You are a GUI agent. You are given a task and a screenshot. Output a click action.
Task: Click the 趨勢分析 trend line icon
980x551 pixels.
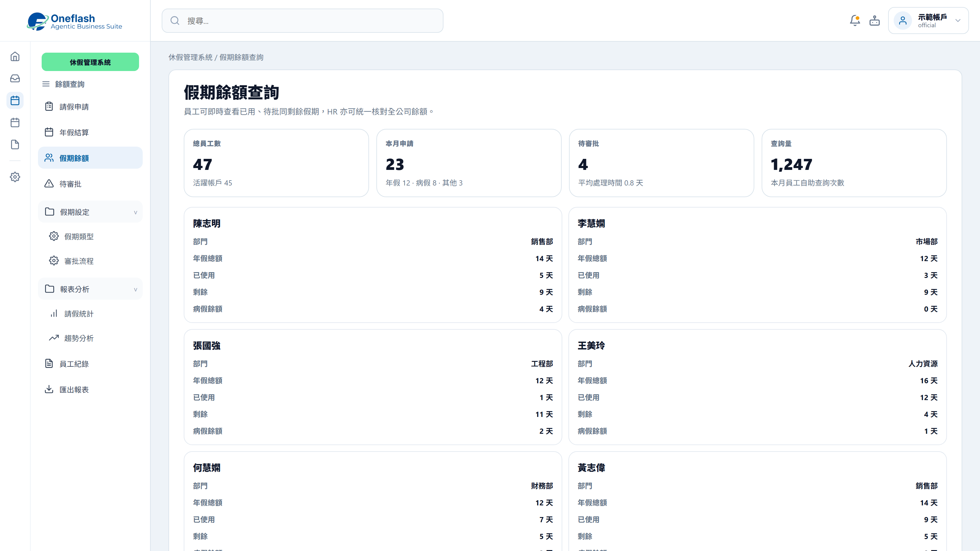point(54,338)
